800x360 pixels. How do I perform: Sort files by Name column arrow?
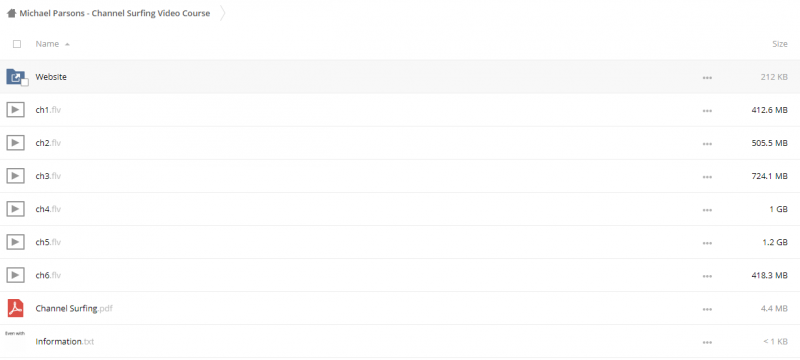click(67, 44)
